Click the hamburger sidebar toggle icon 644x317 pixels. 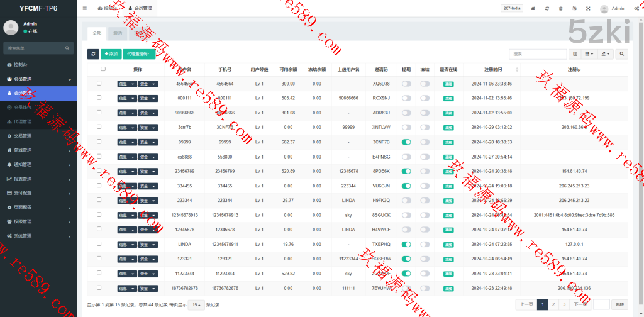[x=85, y=9]
